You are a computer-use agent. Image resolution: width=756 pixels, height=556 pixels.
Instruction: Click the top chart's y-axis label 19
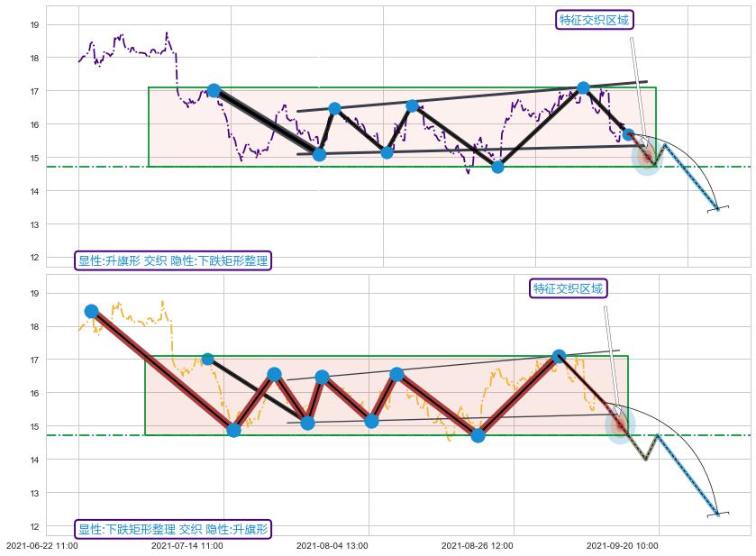[x=34, y=25]
